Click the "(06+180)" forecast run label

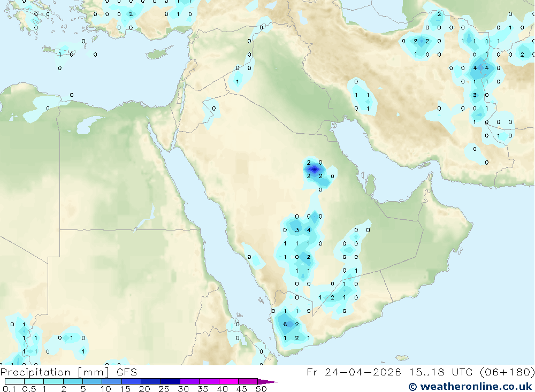(507, 372)
